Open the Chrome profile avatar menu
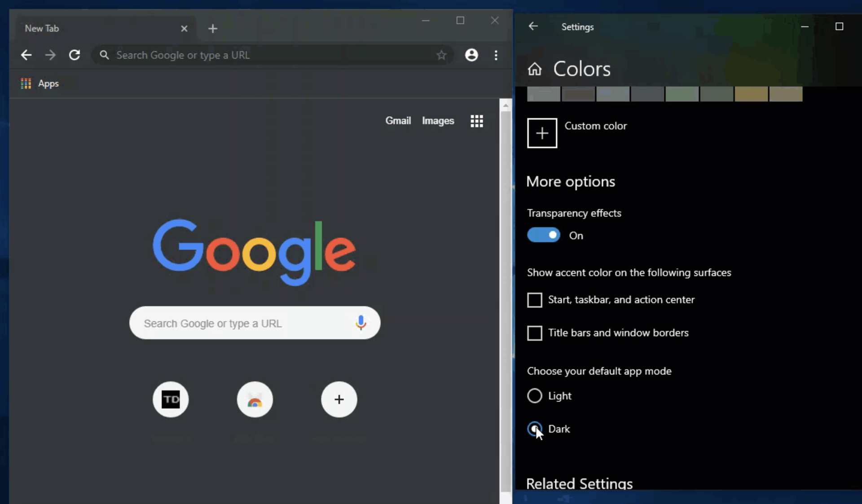The width and height of the screenshot is (862, 504). point(471,55)
